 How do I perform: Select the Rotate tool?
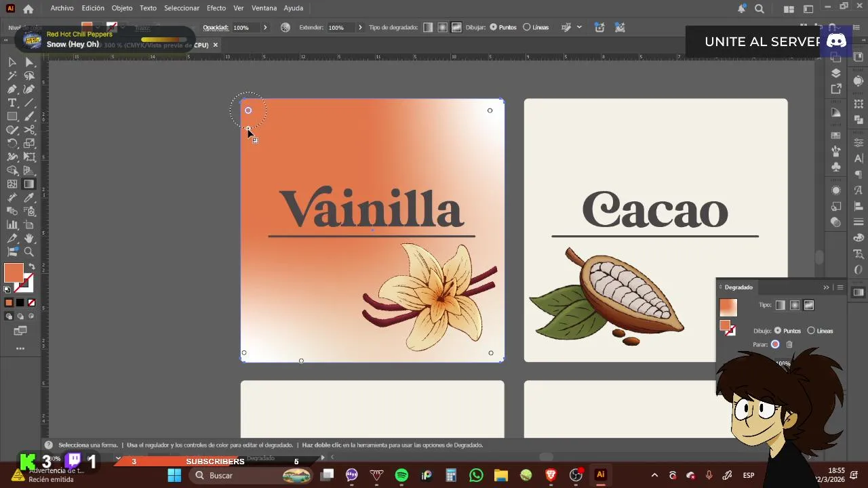tap(12, 144)
